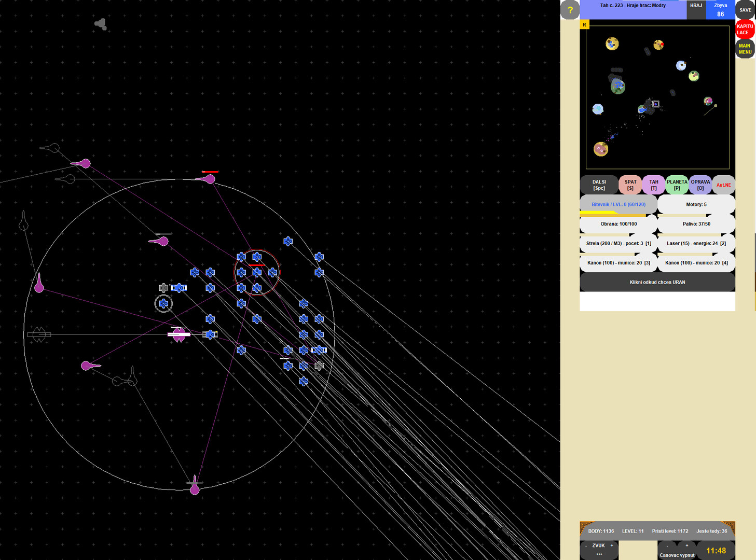Select the Strela (200 / M3) weapon slot
The height and width of the screenshot is (560, 756).
tap(618, 243)
